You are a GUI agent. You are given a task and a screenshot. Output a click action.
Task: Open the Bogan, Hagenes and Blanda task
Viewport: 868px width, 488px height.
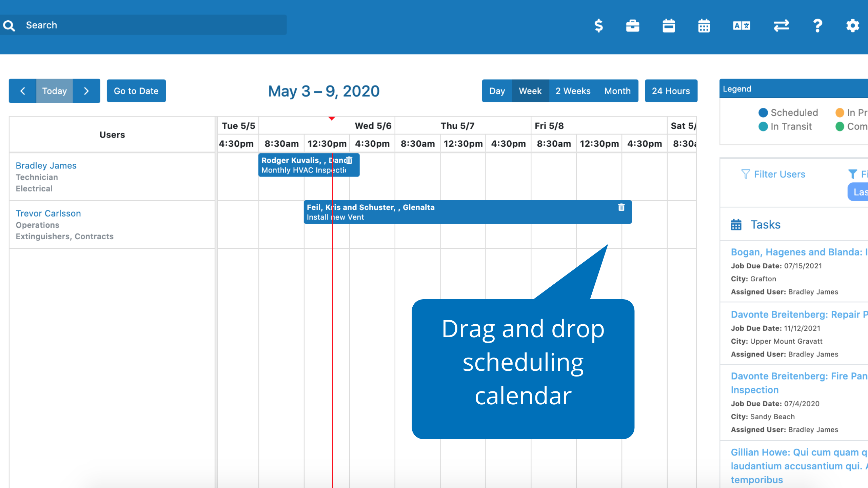click(x=799, y=252)
